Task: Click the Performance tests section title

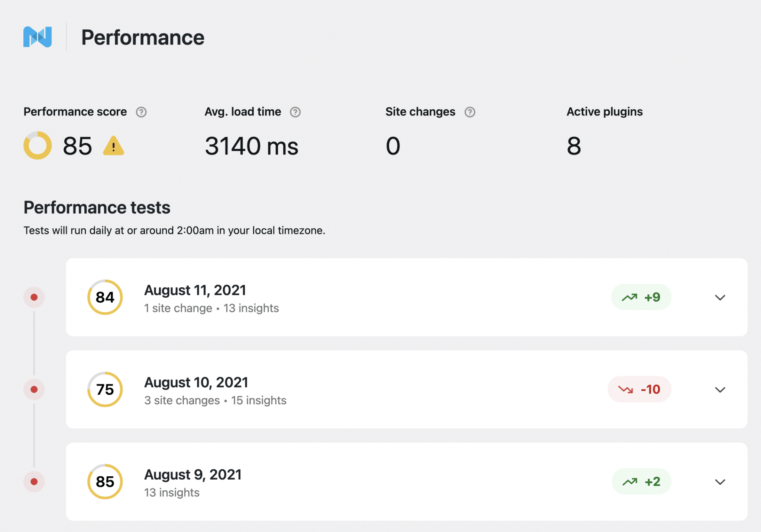Action: (x=96, y=208)
